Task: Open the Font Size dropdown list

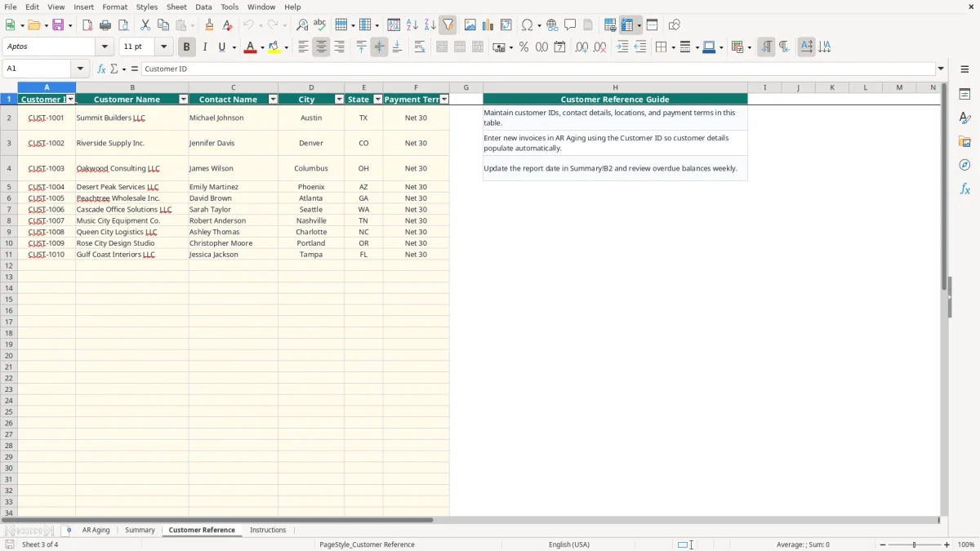Action: coord(163,47)
